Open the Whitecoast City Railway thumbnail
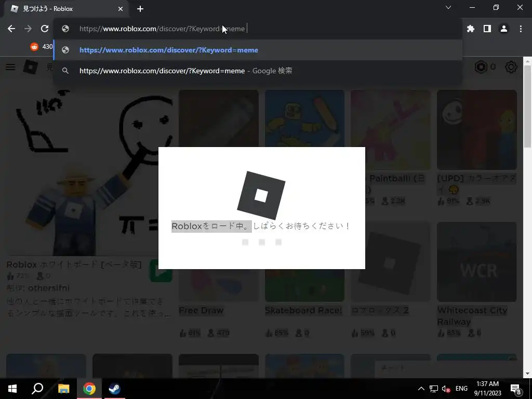 [477, 262]
